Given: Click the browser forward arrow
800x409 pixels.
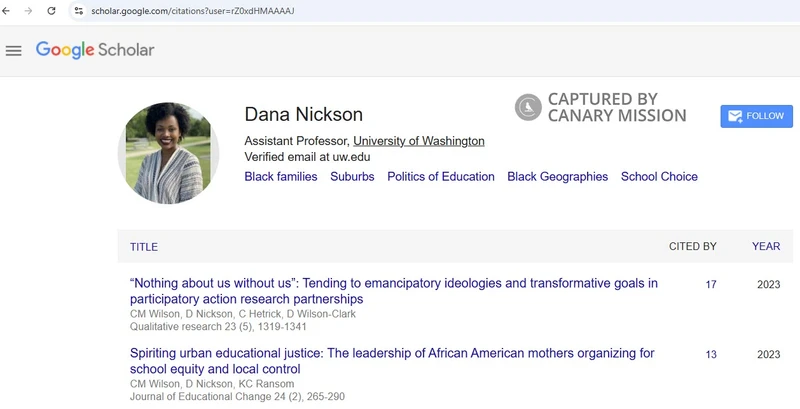Looking at the screenshot, I should (29, 11).
